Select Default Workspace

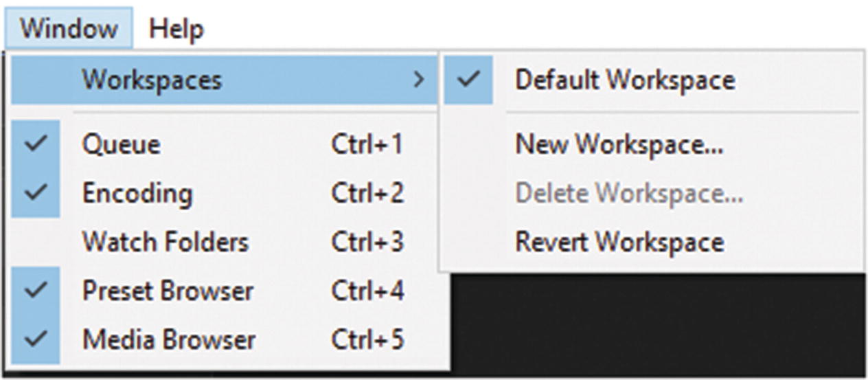pyautogui.click(x=625, y=80)
